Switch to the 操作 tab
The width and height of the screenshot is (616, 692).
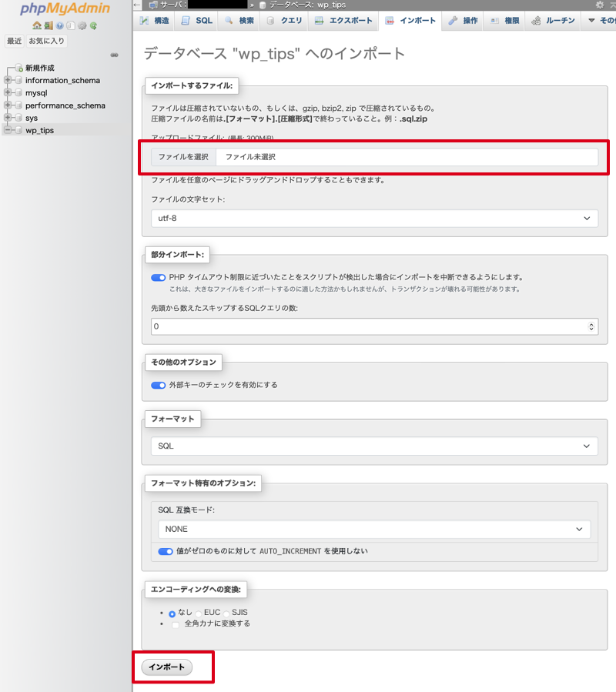pos(463,21)
